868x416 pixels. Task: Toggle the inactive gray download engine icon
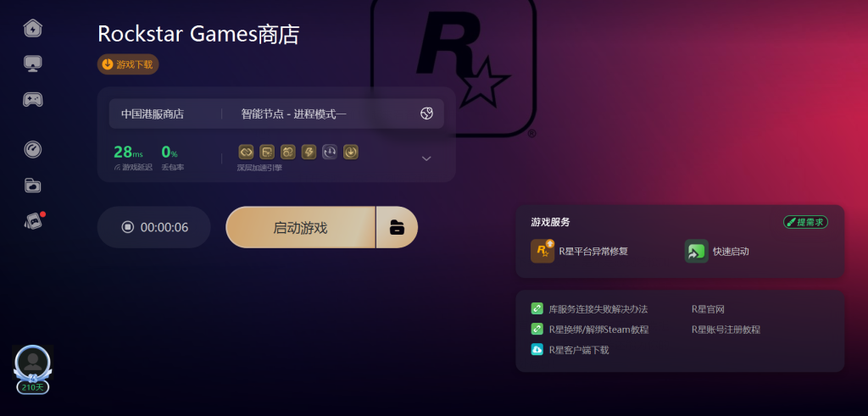coord(330,152)
